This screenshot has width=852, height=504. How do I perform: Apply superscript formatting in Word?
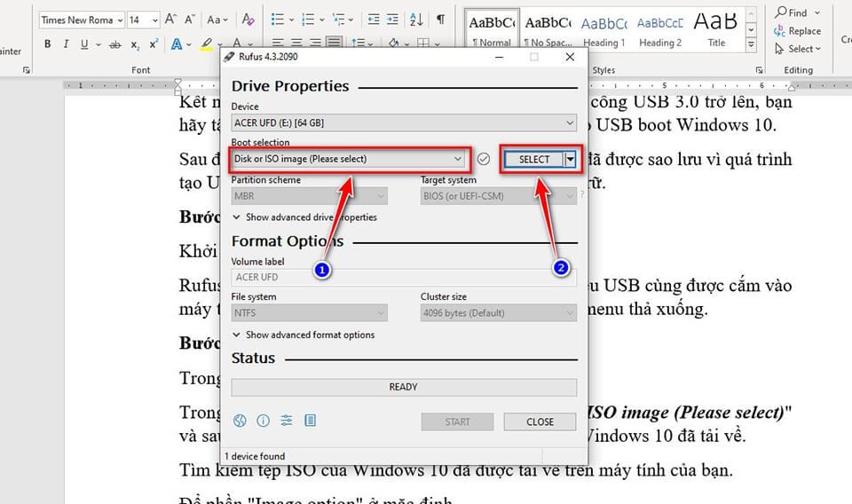coord(154,44)
